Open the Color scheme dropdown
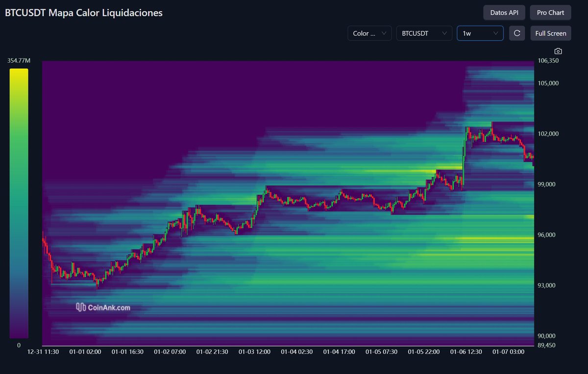 [x=369, y=33]
